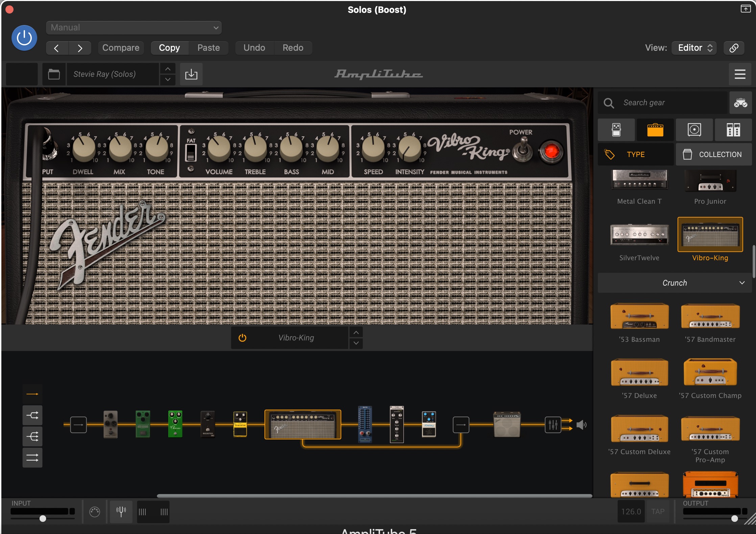Image resolution: width=756 pixels, height=534 pixels.
Task: Click the Copy button
Action: pyautogui.click(x=169, y=48)
